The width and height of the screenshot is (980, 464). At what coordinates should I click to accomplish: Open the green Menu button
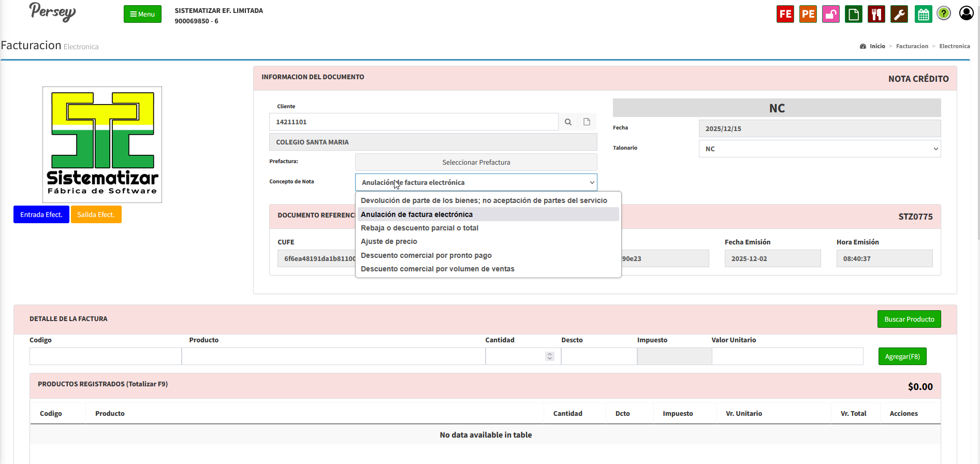click(142, 14)
